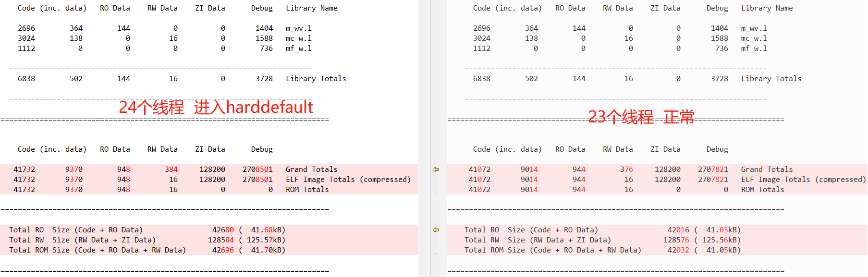Click the value 42680 in left pane

click(223, 230)
